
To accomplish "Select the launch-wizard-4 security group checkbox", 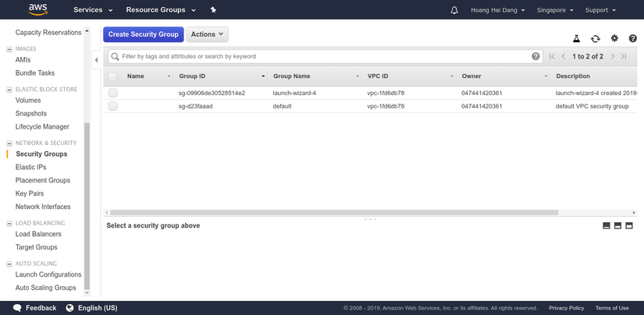I will click(113, 93).
